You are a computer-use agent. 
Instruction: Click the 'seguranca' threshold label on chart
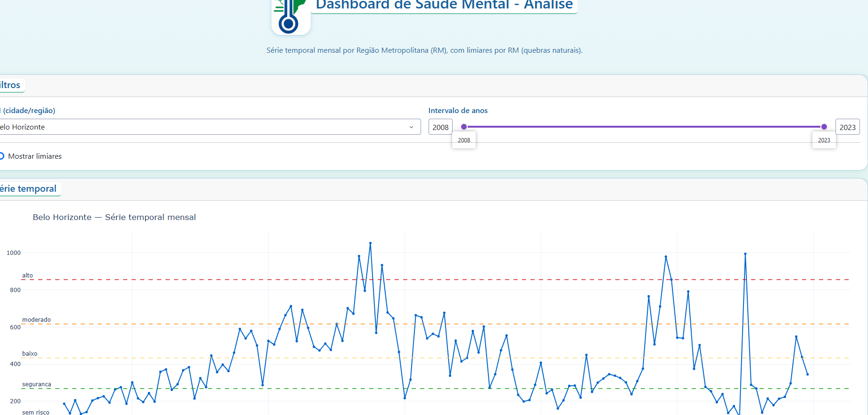point(36,384)
